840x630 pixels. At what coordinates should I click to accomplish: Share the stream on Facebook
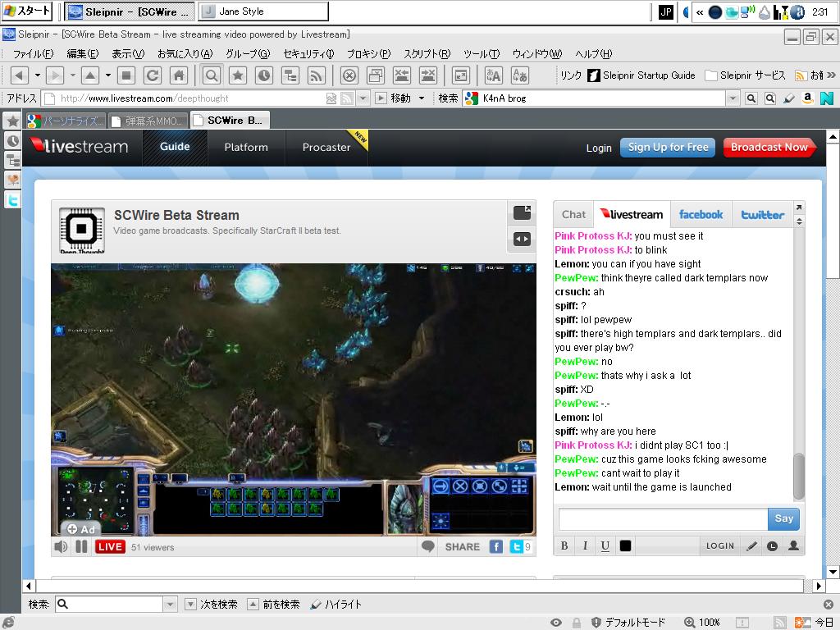[x=496, y=547]
